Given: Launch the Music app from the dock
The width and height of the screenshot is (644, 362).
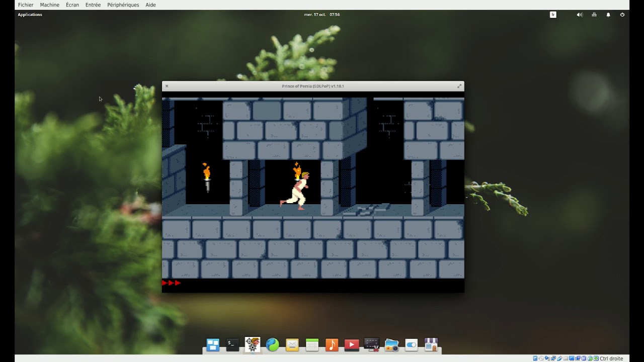Looking at the screenshot, I should [x=332, y=345].
